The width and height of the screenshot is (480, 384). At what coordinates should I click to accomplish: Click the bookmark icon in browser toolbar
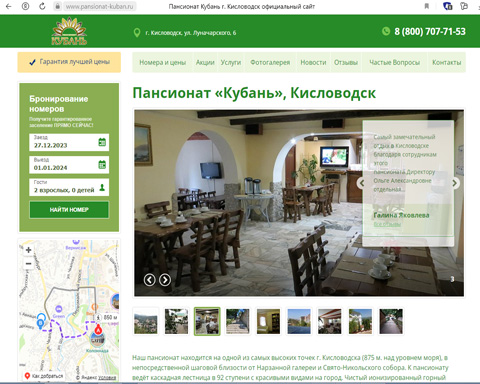[x=426, y=6]
